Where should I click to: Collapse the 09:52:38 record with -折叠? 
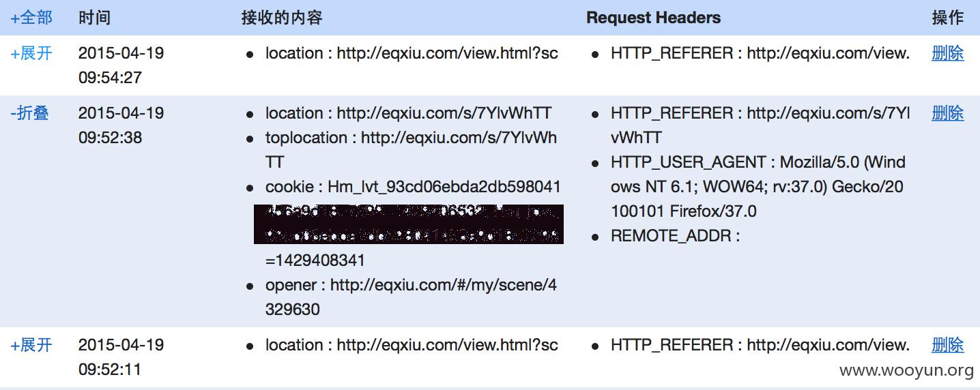pos(29,113)
